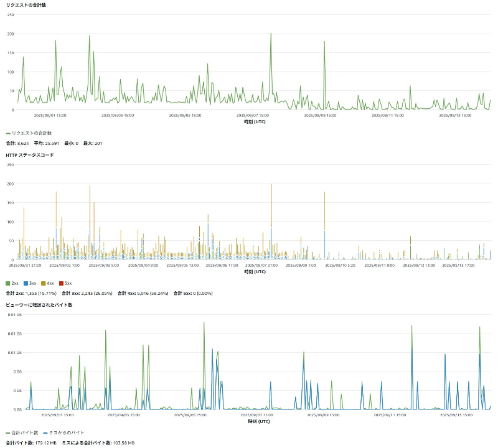
Task: Click the 合計 3xx: 2,243 summary text
Action: point(87,293)
